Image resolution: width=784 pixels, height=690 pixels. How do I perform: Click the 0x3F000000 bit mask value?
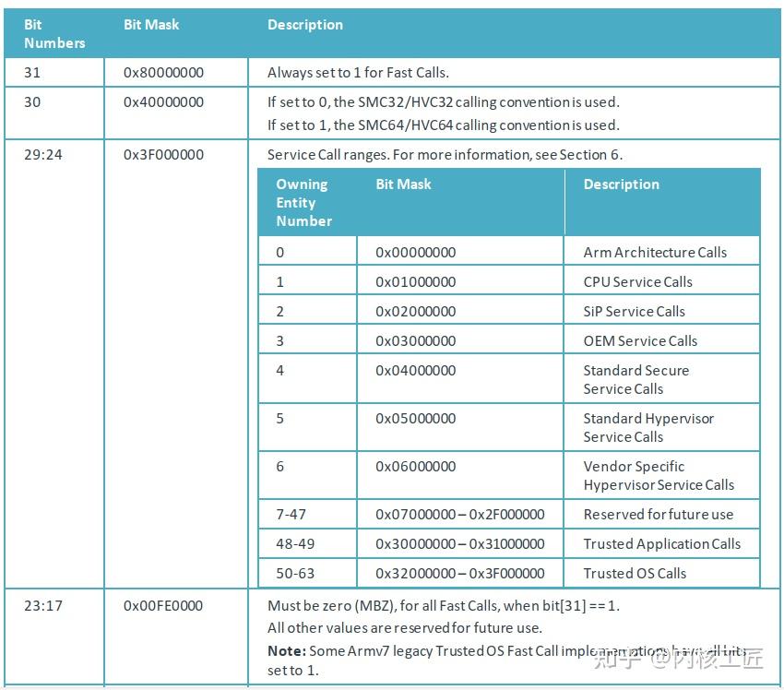coord(163,154)
